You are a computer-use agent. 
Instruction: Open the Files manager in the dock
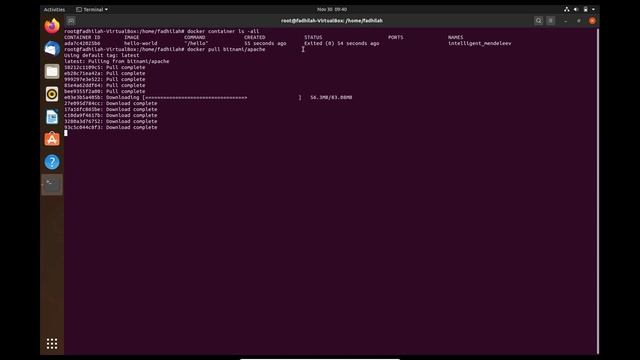point(52,71)
